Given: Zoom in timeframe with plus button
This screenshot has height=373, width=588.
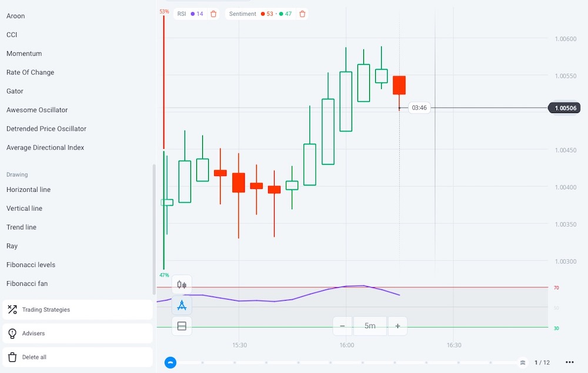Looking at the screenshot, I should tap(397, 326).
